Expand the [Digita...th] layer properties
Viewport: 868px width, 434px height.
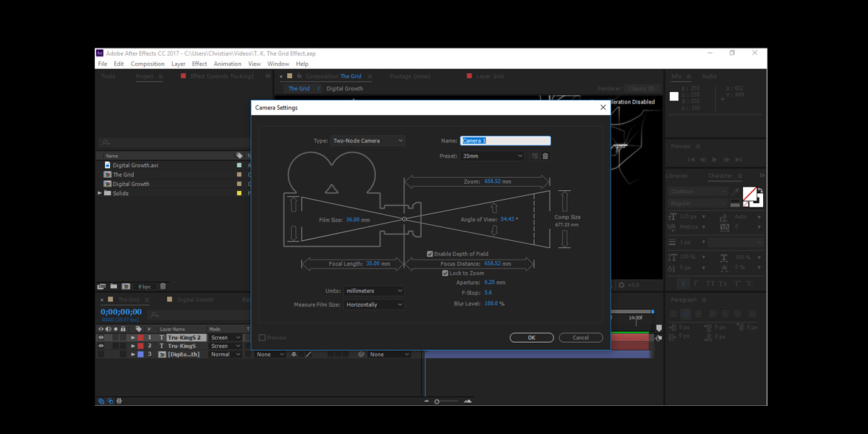[x=132, y=354]
